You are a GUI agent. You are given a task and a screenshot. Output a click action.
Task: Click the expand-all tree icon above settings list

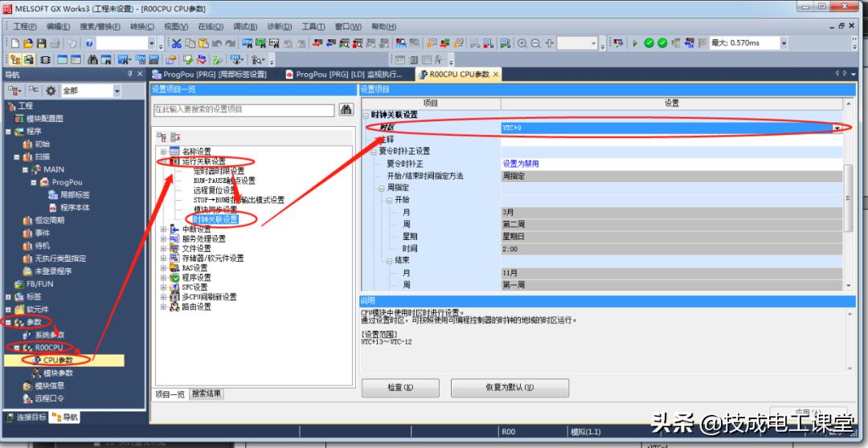(x=162, y=136)
